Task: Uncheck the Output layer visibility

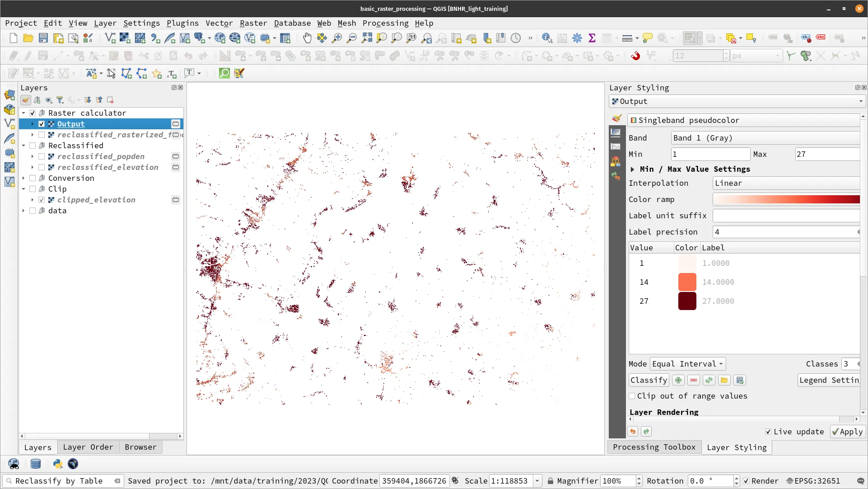Action: pyautogui.click(x=42, y=124)
